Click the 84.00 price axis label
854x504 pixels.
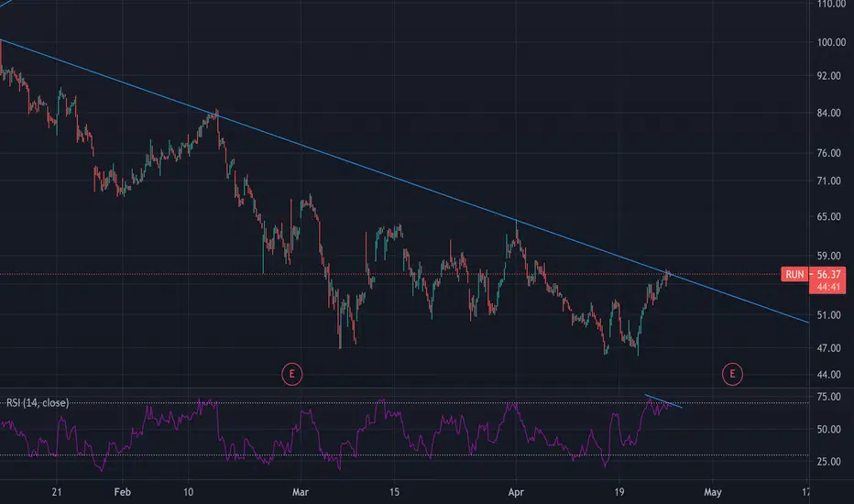pos(829,113)
